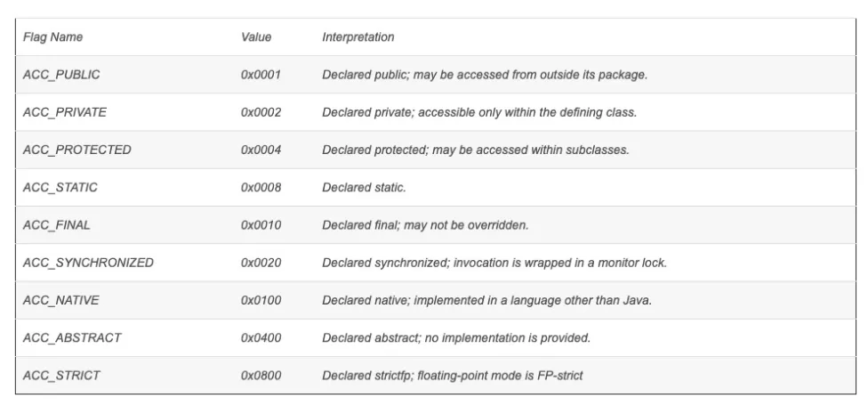Click the Value column header
Screen dimensions: 868x406
point(256,37)
